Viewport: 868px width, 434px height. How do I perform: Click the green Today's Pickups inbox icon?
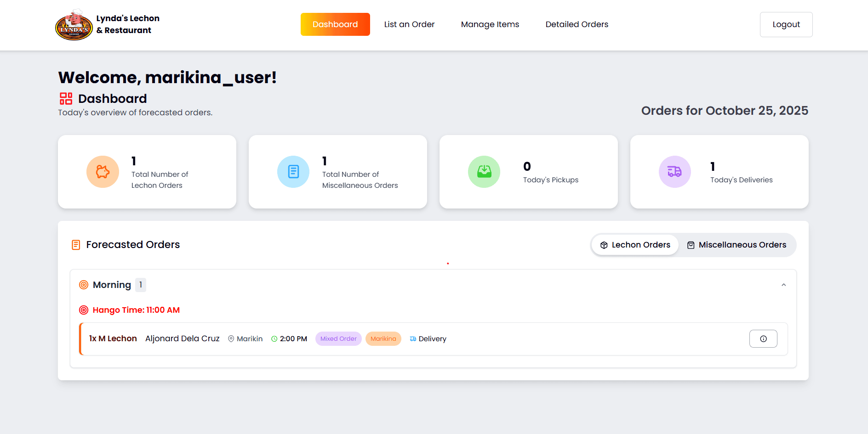(484, 172)
